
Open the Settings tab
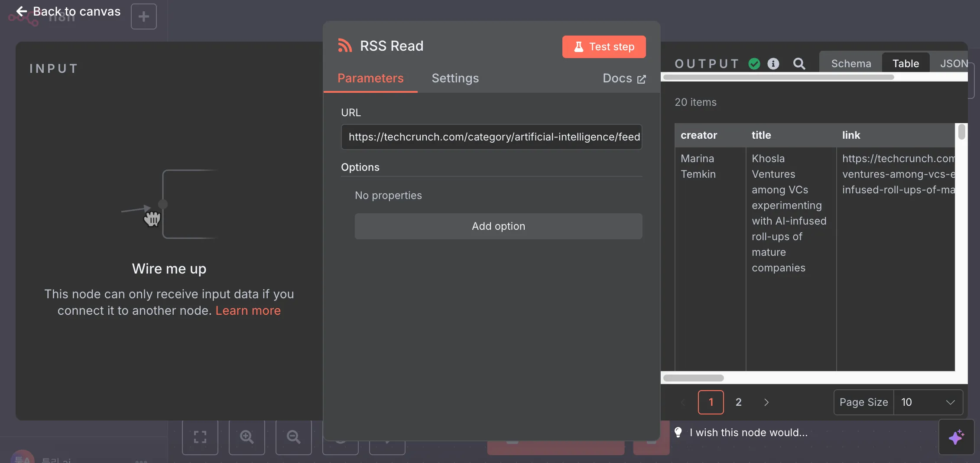click(x=455, y=78)
